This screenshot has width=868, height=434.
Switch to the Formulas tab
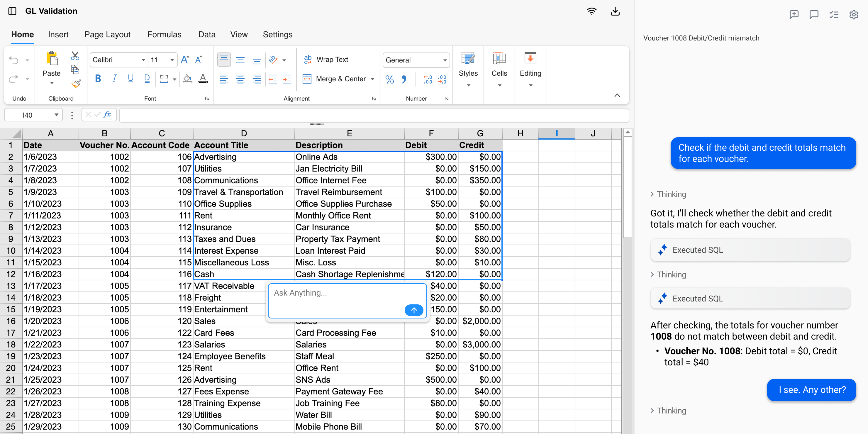coord(164,34)
